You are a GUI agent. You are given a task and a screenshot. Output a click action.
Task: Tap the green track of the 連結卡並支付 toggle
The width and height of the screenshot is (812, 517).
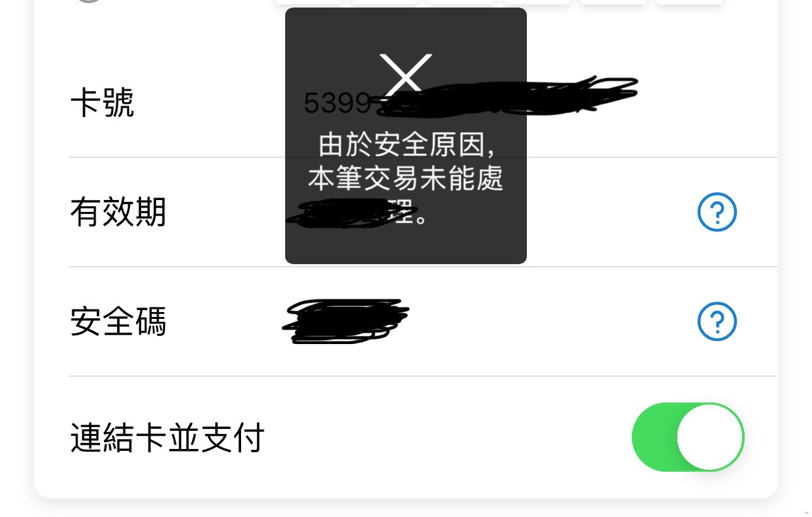[653, 437]
